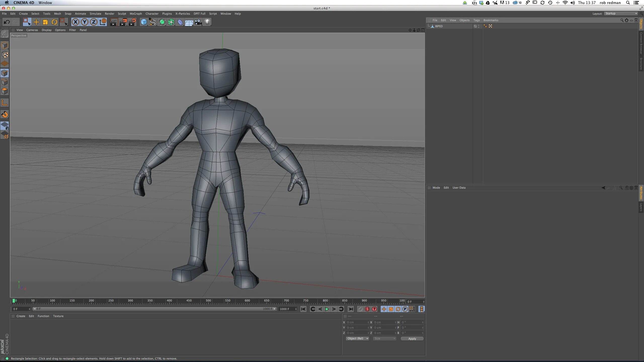Open the Character menu

click(152, 14)
